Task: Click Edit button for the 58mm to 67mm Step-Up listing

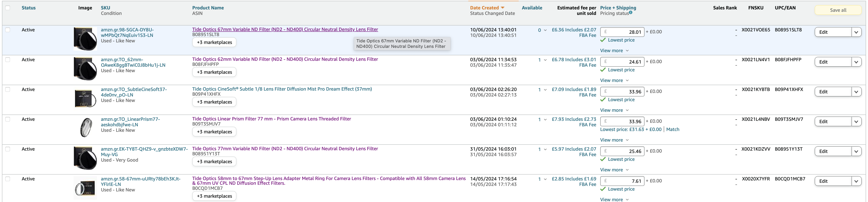Action: (833, 181)
